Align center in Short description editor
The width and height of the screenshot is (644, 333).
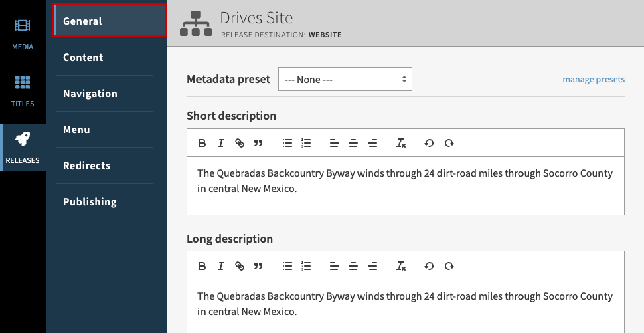coord(353,143)
